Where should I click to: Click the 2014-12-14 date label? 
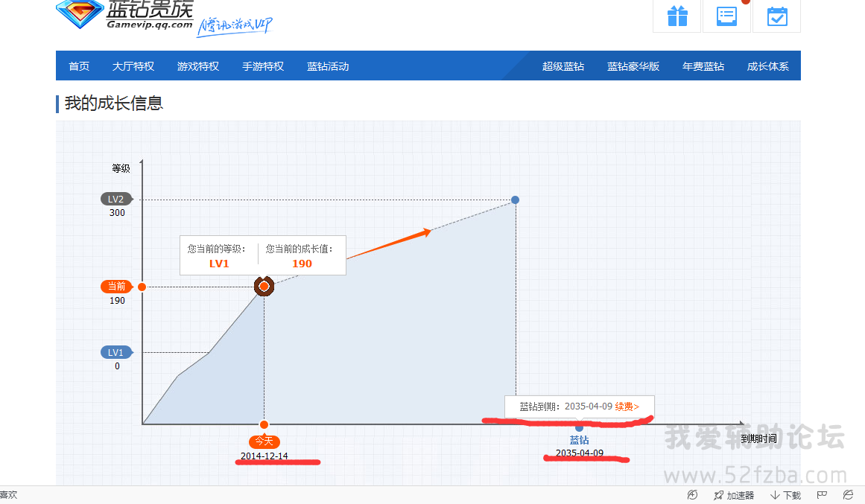[264, 456]
